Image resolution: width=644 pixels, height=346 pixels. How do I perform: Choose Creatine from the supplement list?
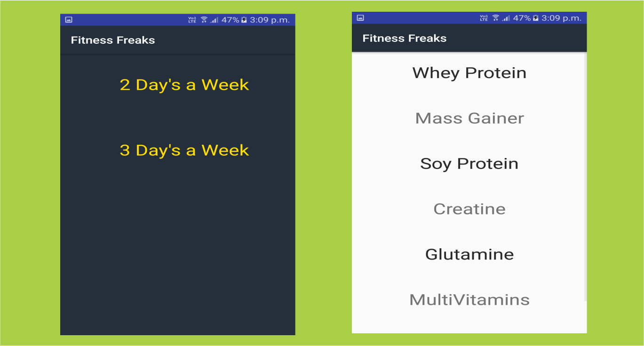pos(469,209)
